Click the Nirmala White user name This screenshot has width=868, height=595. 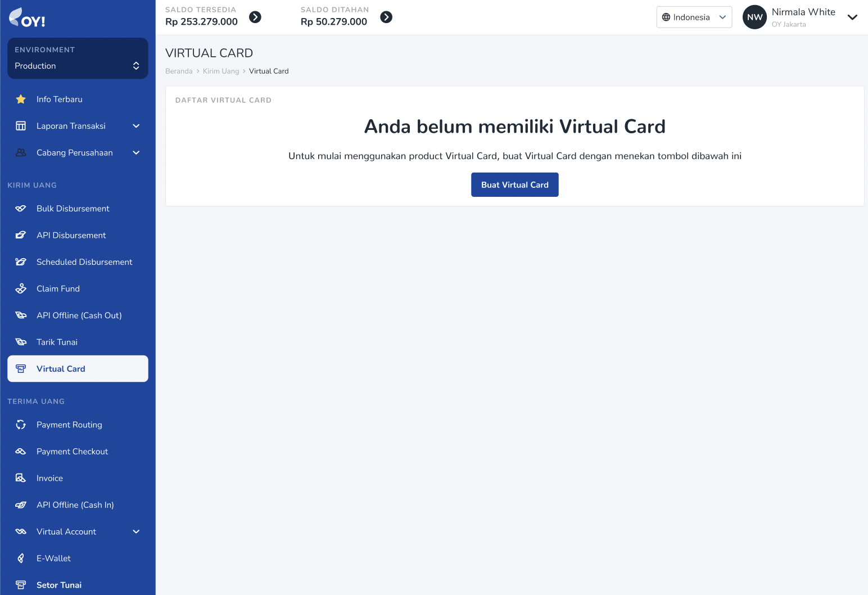(x=803, y=12)
